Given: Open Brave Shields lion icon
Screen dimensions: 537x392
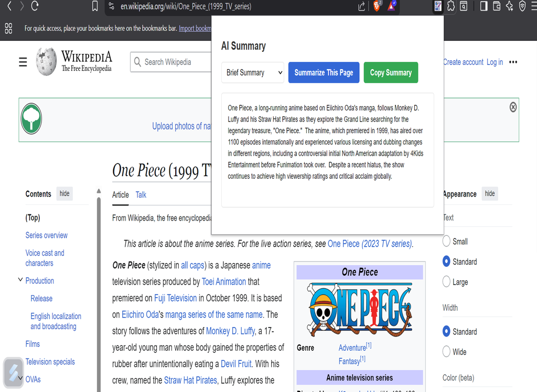Looking at the screenshot, I should [x=377, y=6].
